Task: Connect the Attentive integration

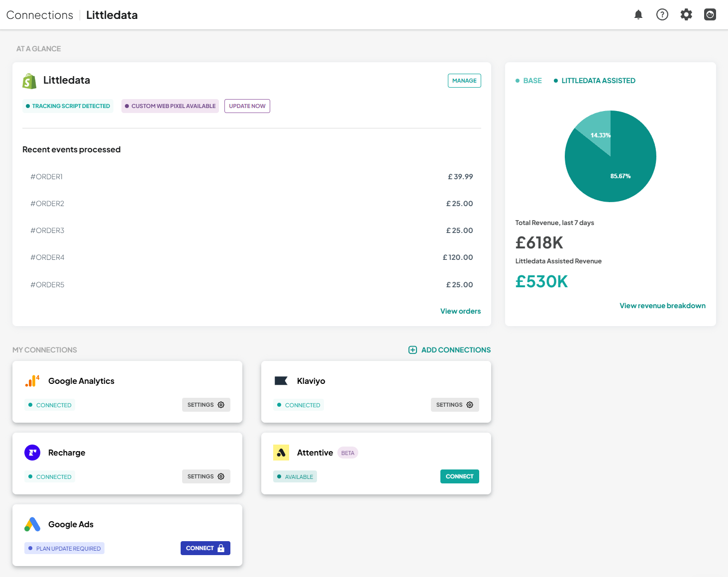Action: (460, 476)
